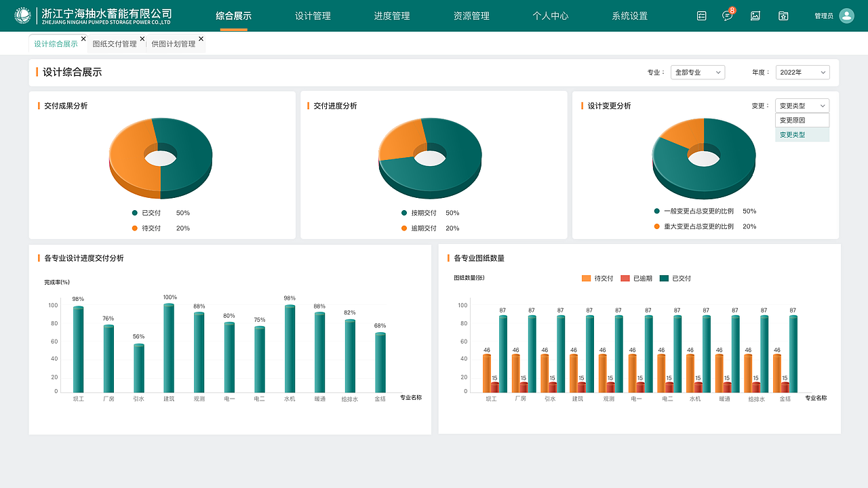Click the 管理员 avatar icon
The width and height of the screenshot is (868, 488).
846,15
